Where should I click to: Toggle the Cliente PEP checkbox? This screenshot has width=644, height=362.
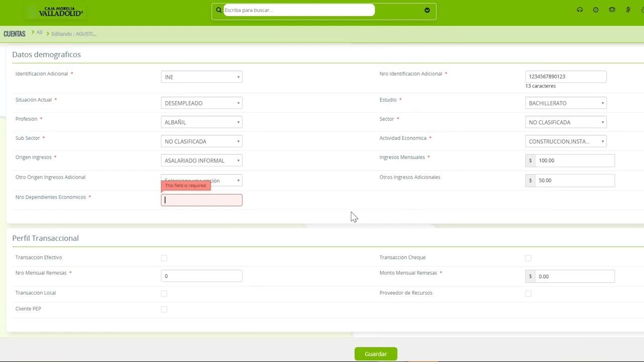tap(164, 309)
